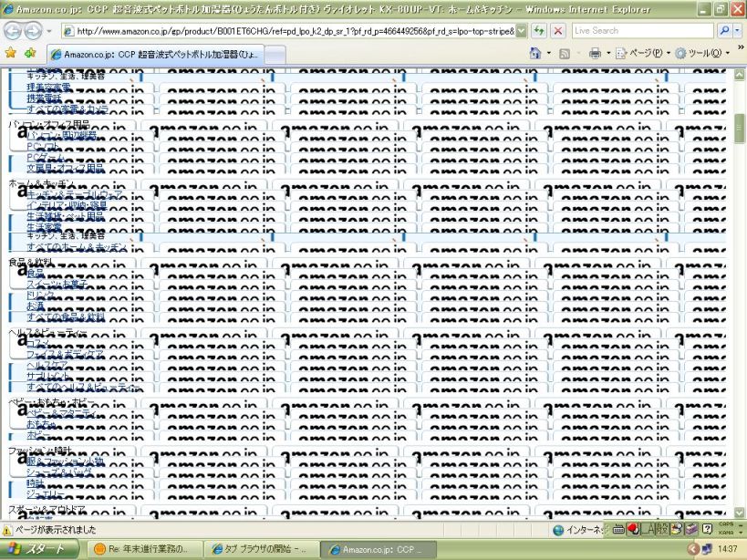Screen dimensions: 747x560
Task: Stop loading with the red X button
Action: pyautogui.click(x=558, y=31)
